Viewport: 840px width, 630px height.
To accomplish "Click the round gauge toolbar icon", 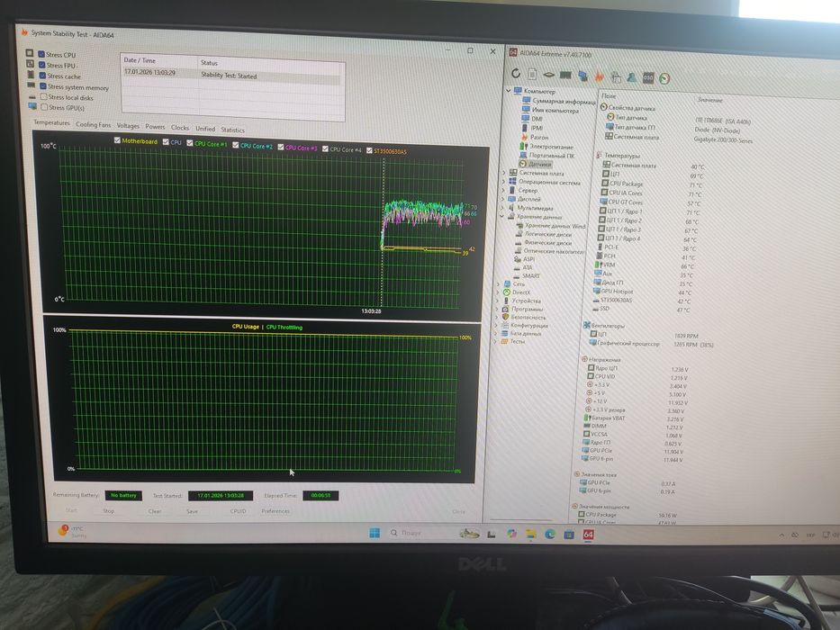I will (x=664, y=79).
